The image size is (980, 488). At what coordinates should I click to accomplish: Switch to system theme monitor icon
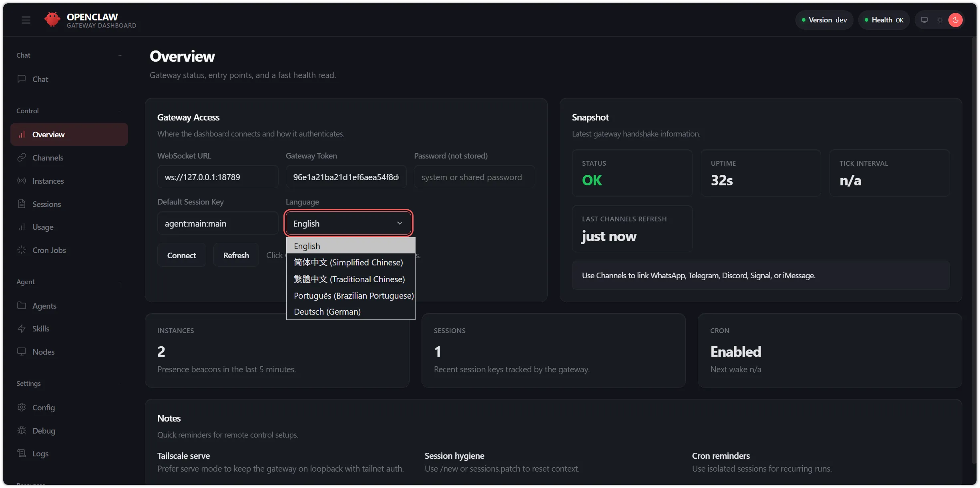(924, 20)
